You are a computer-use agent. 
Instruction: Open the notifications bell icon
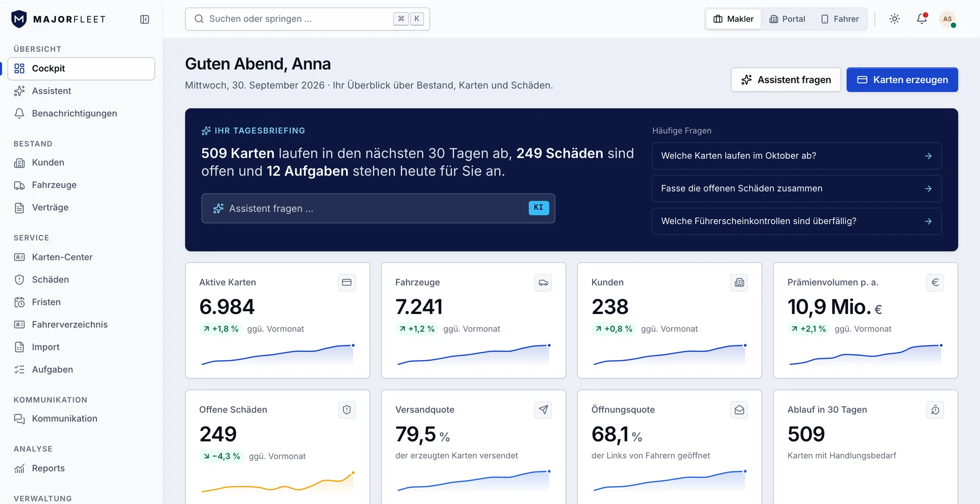(x=921, y=19)
